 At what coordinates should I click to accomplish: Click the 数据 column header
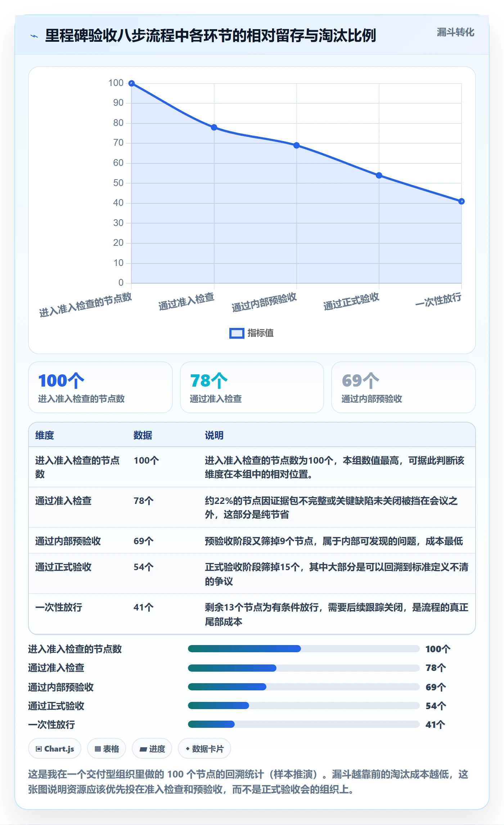pos(143,435)
